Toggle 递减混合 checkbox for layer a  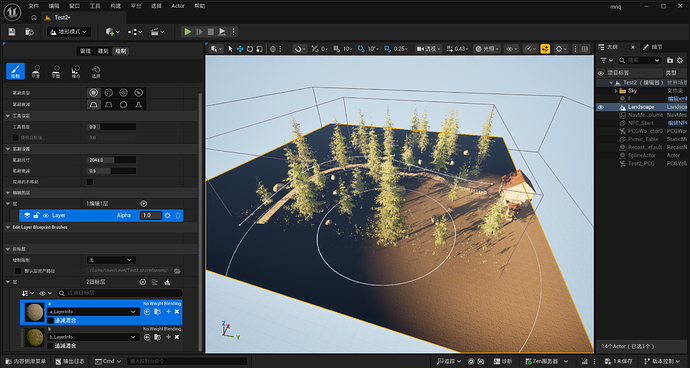point(50,320)
